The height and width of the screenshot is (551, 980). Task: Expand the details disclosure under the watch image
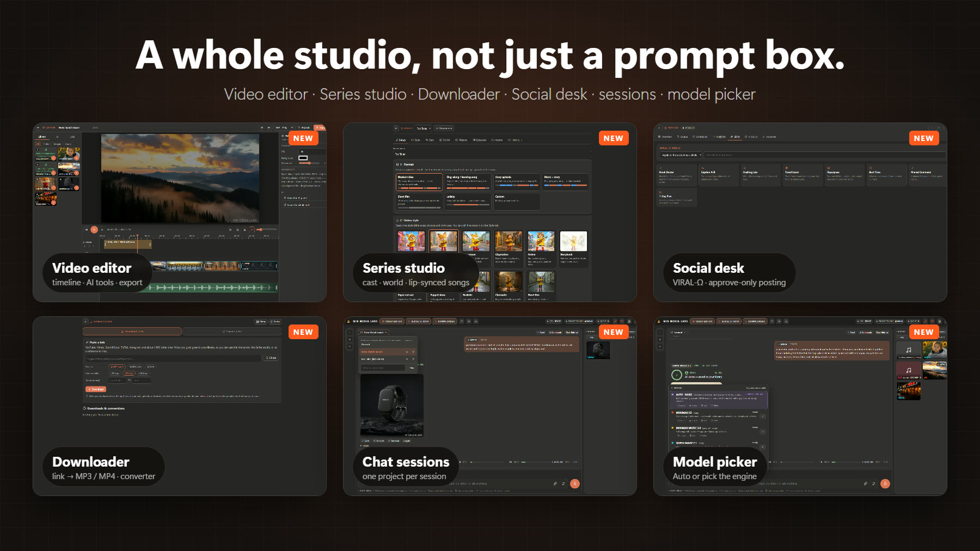coord(365,445)
